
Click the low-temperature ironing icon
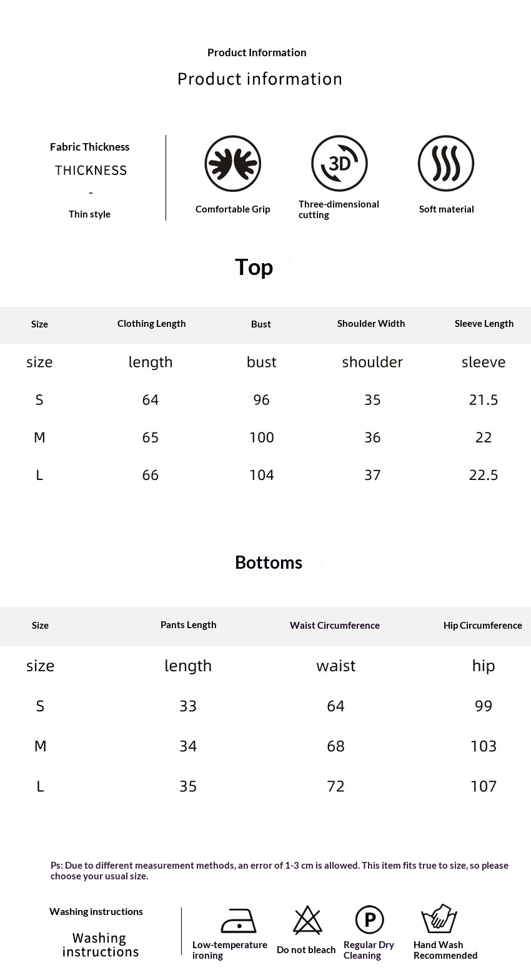(239, 921)
